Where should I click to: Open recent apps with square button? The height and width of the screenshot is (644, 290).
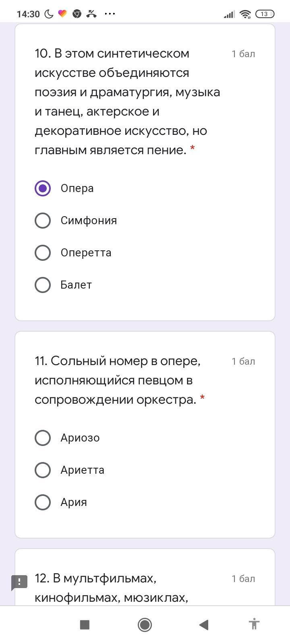(85, 625)
